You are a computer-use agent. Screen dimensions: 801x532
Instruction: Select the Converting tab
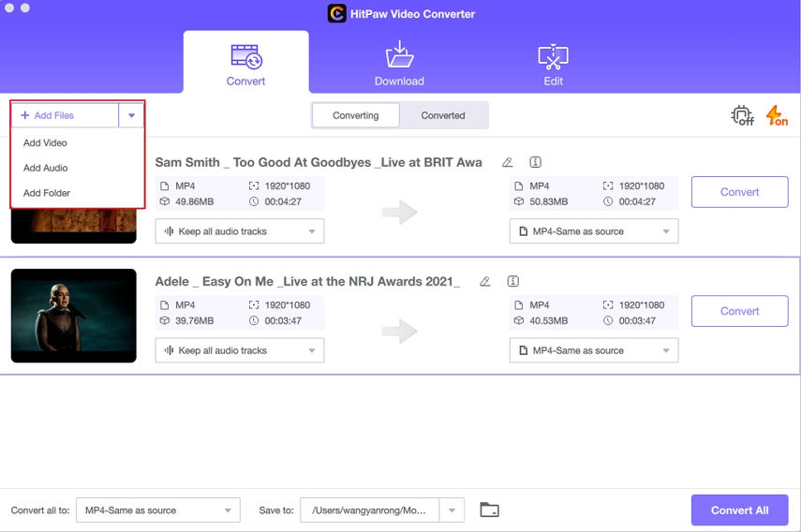coord(356,115)
